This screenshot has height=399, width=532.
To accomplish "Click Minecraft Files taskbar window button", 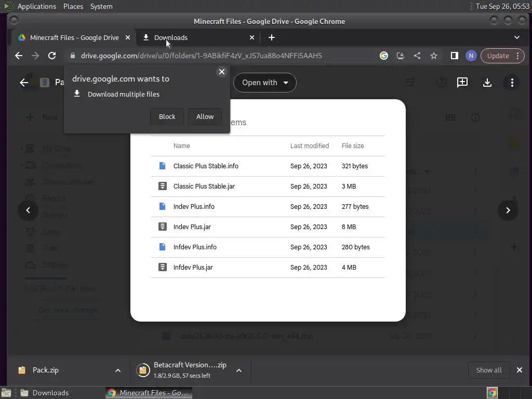I will (x=149, y=393).
